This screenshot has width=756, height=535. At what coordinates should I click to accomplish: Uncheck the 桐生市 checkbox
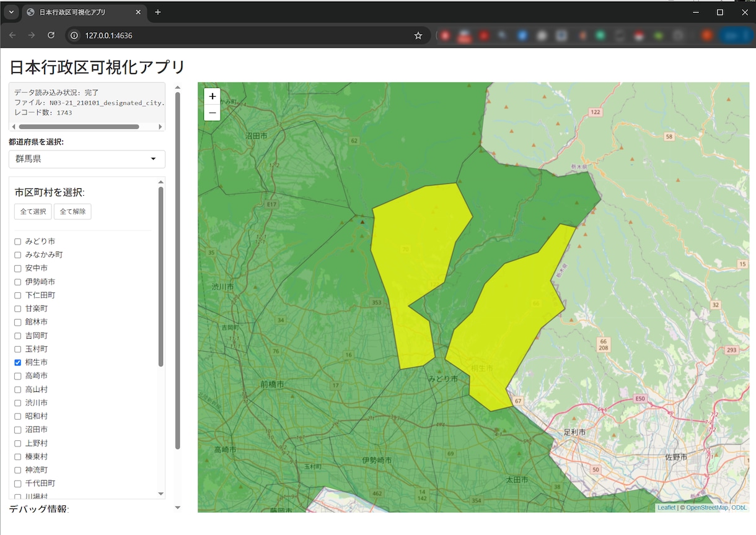18,362
